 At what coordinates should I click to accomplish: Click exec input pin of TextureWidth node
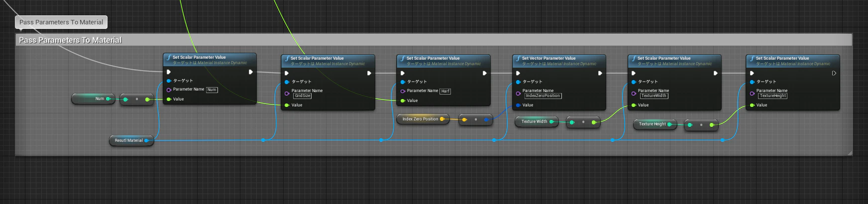[x=634, y=73]
